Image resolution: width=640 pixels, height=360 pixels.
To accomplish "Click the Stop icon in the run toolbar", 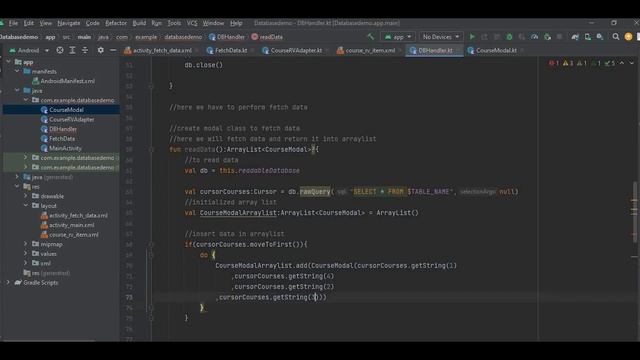I will [x=560, y=37].
